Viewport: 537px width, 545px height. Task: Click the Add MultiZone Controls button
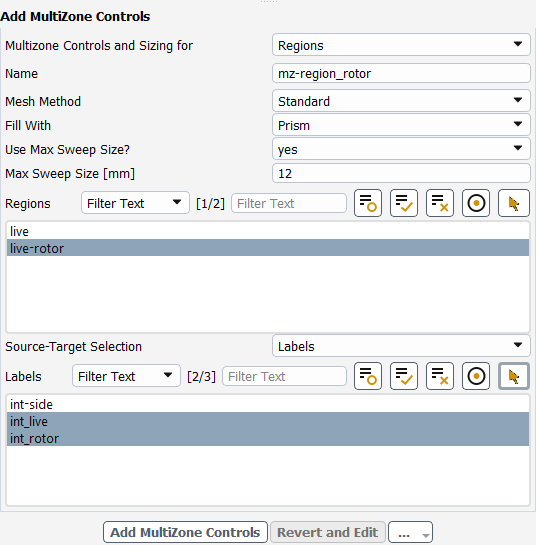185,532
